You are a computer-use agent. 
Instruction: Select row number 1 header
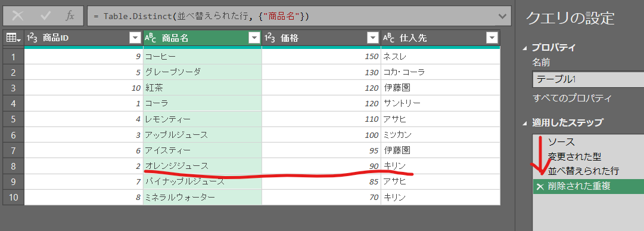tap(14, 57)
